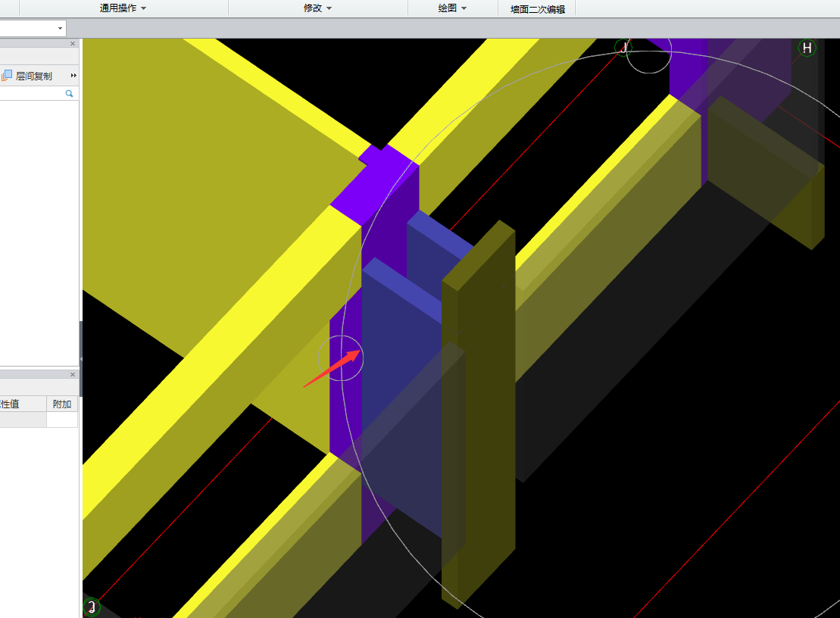Viewport: 840px width, 618px height.
Task: Open the 绘图 dropdown group
Action: [x=452, y=8]
